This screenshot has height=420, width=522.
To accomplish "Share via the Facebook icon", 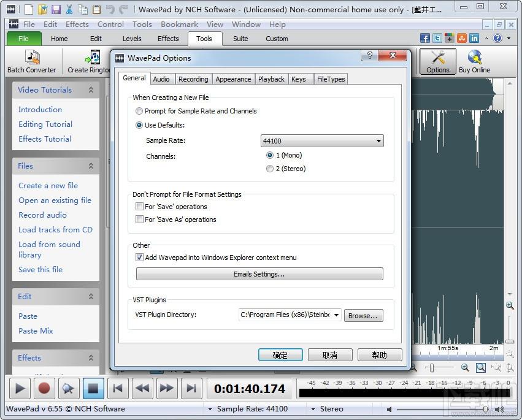I will coord(425,38).
